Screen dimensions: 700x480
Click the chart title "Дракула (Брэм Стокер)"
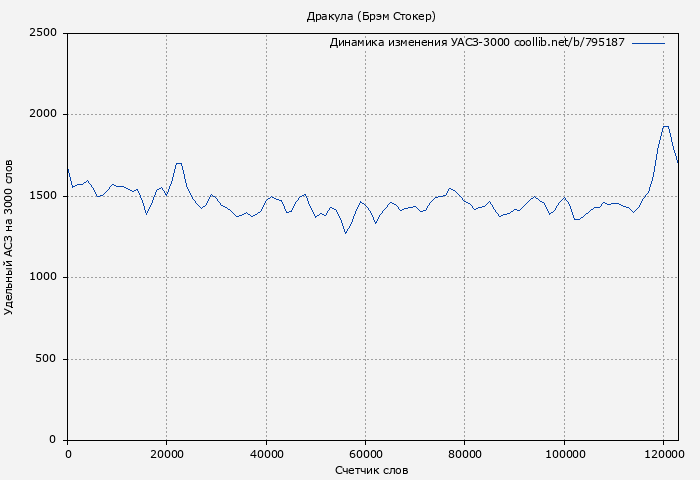coord(371,16)
